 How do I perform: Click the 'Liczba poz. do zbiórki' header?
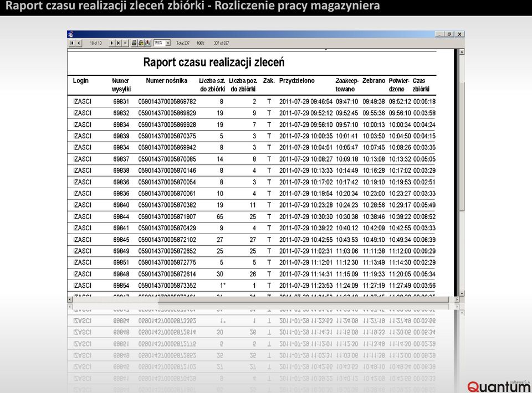(243, 85)
